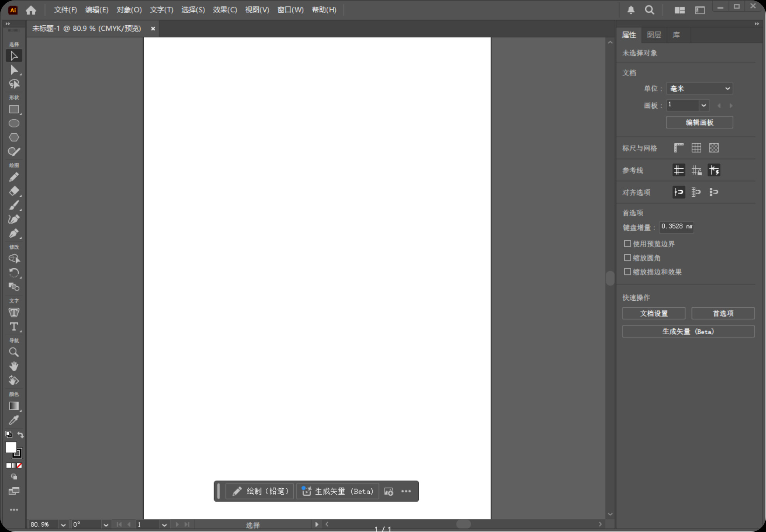Image resolution: width=766 pixels, height=532 pixels.
Task: Open the zoom level dropdown 80.9%
Action: 63,525
